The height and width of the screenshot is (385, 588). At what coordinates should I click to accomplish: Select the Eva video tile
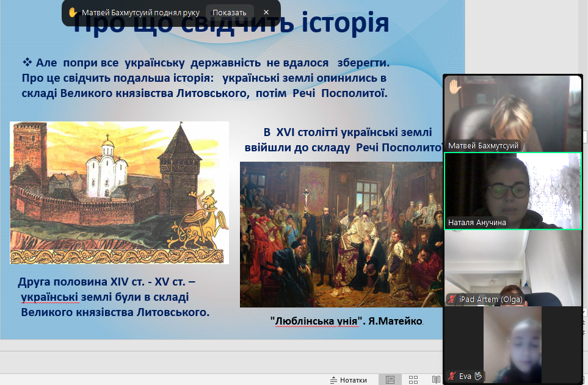[x=513, y=345]
